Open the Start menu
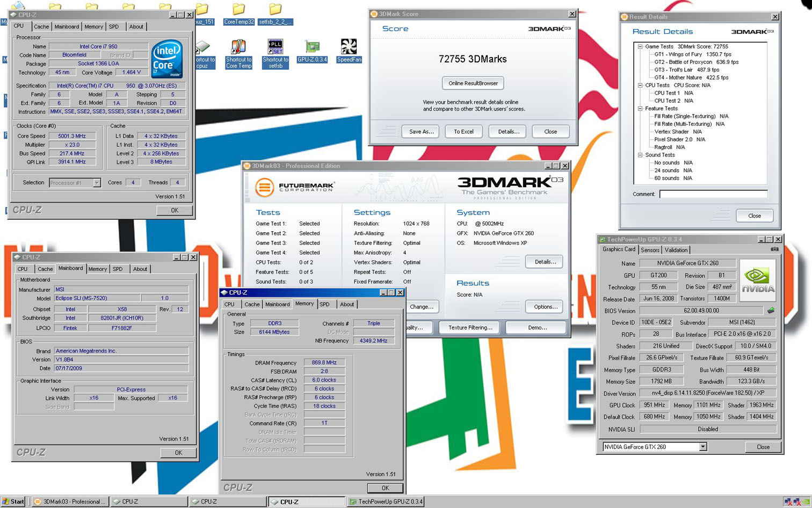Viewport: 812px width, 508px height. point(13,502)
